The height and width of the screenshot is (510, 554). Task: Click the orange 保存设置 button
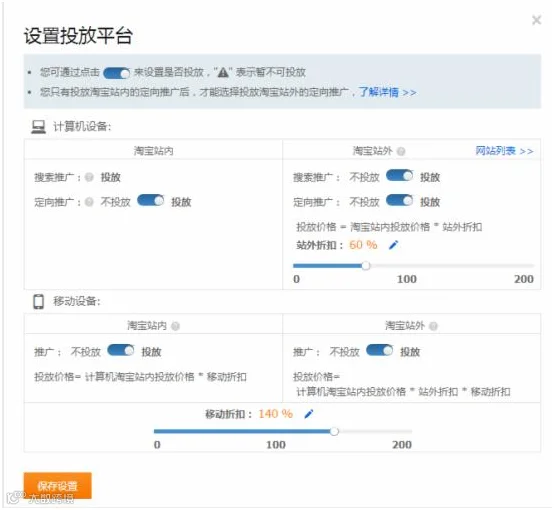pos(58,486)
